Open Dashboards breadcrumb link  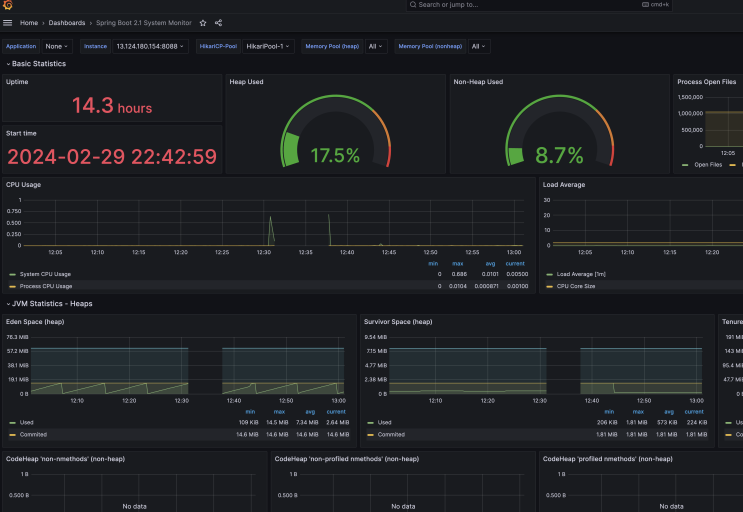67,23
